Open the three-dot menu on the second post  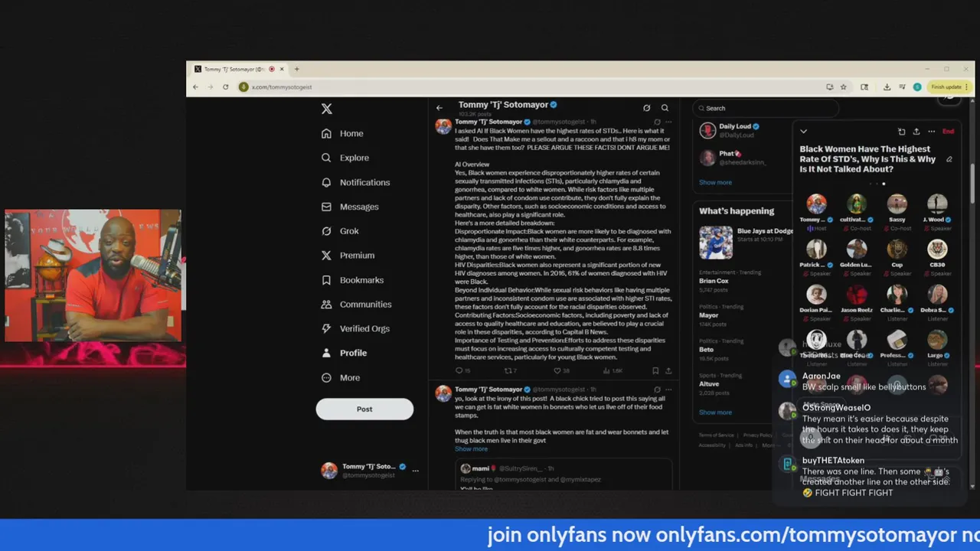coord(668,390)
